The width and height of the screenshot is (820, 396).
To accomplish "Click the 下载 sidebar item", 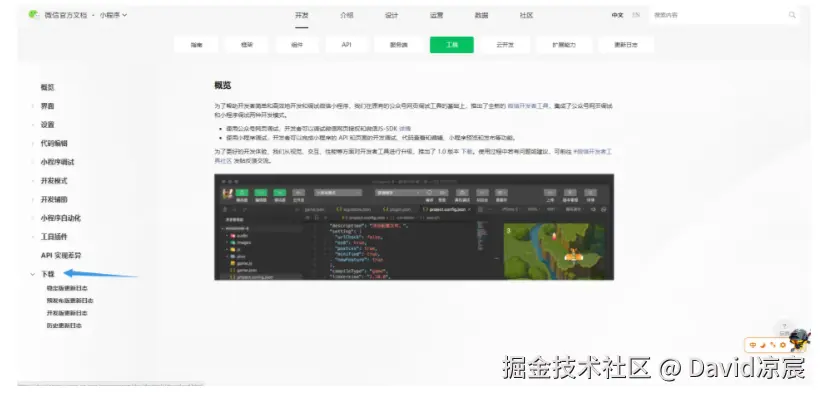I will click(x=48, y=274).
